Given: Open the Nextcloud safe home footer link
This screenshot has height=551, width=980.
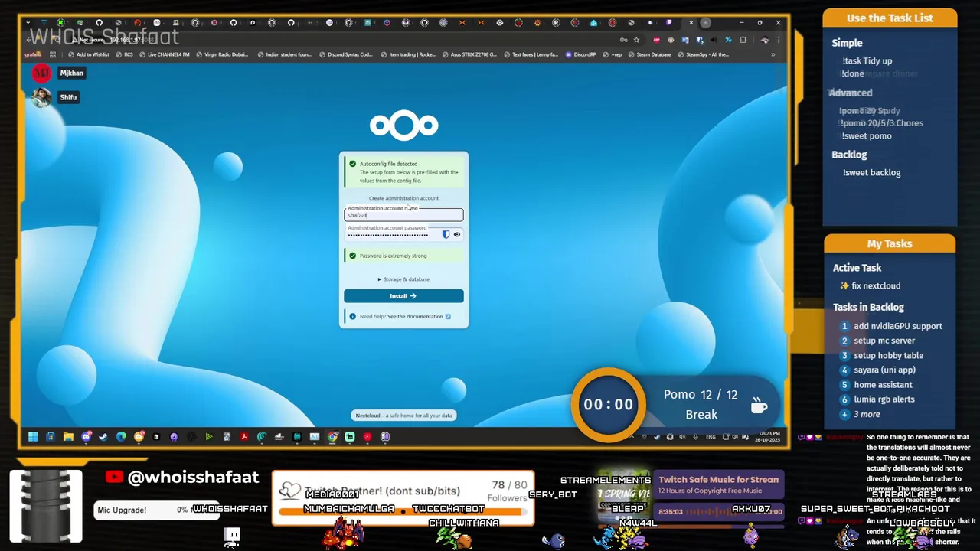Looking at the screenshot, I should tap(403, 416).
